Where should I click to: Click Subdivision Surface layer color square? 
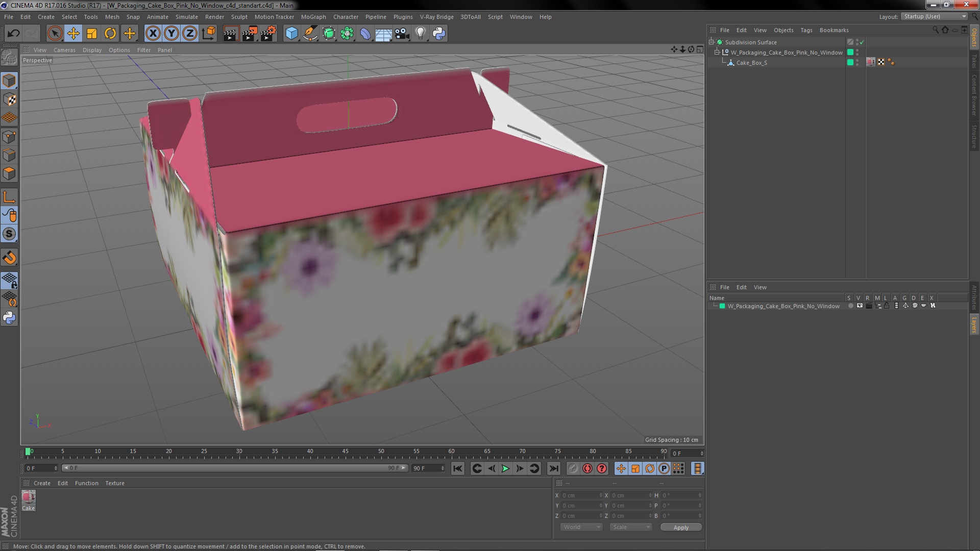(850, 42)
